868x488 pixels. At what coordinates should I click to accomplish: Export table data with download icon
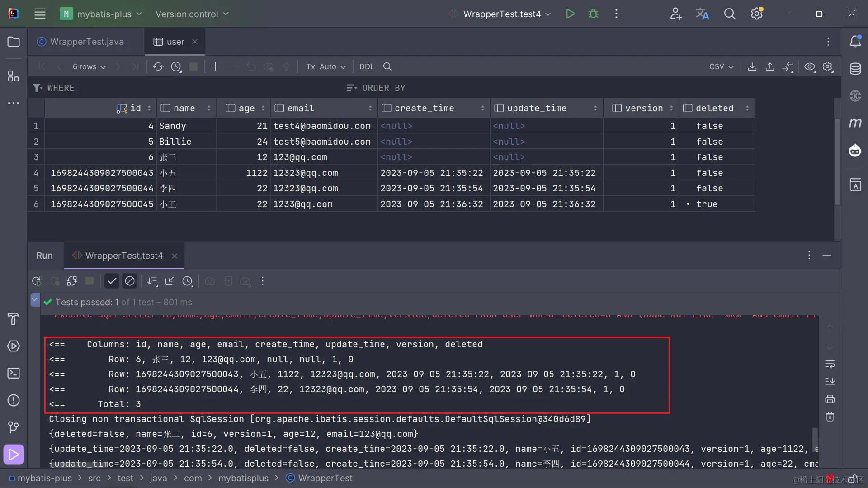(x=752, y=67)
